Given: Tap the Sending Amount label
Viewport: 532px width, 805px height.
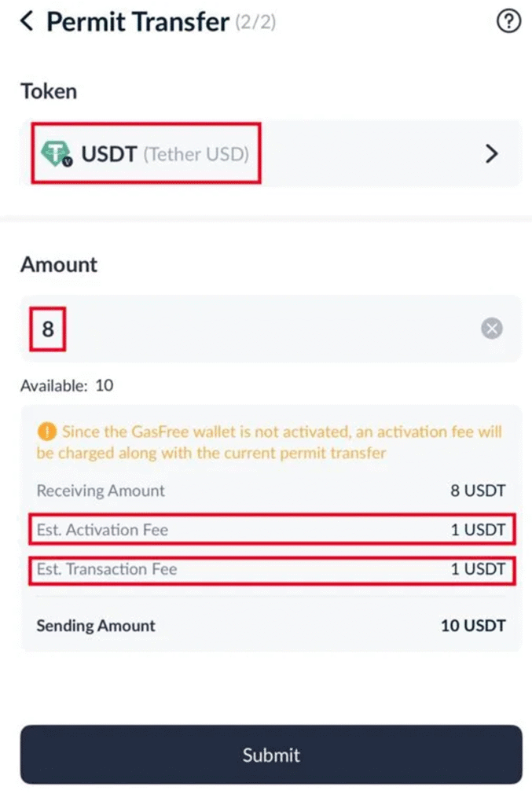Looking at the screenshot, I should pos(96,626).
